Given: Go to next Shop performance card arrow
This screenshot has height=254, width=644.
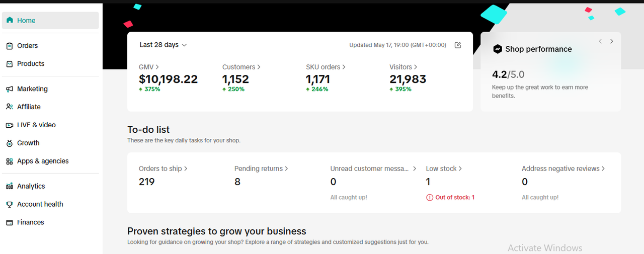Looking at the screenshot, I should 612,41.
